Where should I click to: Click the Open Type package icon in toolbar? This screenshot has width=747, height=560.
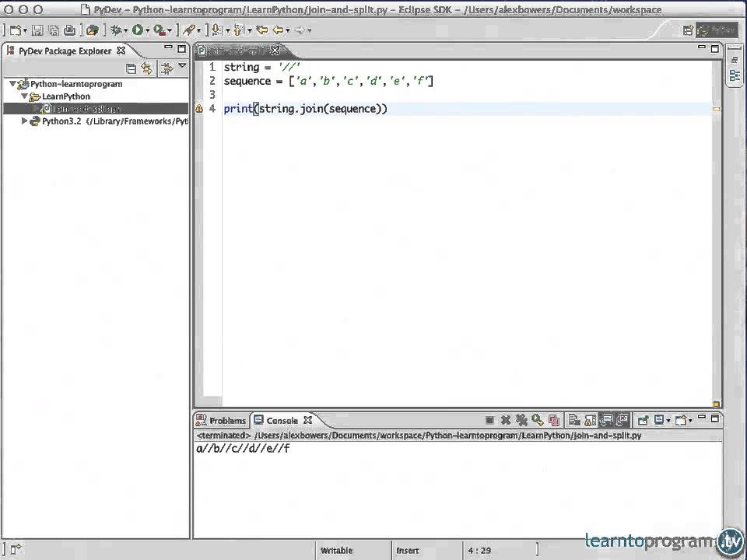point(93,30)
